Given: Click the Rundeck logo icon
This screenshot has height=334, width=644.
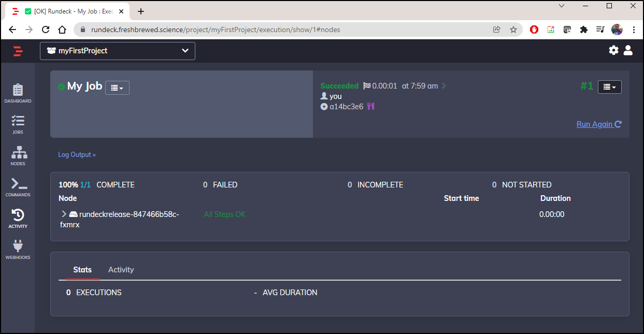Looking at the screenshot, I should 18,51.
